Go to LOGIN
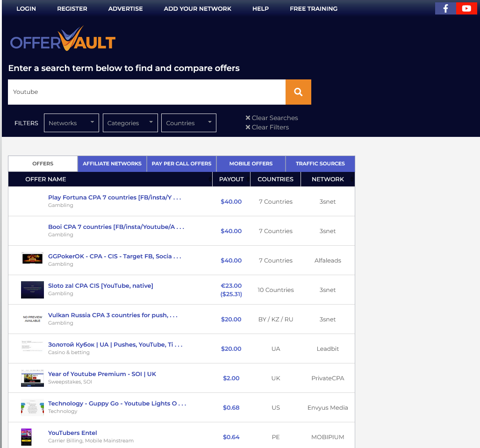The height and width of the screenshot is (448, 480). tap(26, 8)
